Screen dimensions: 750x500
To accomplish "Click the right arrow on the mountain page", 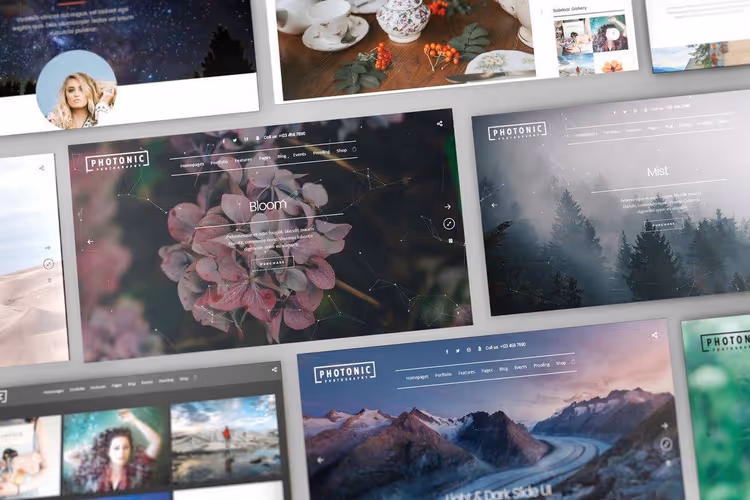I will click(x=664, y=425).
